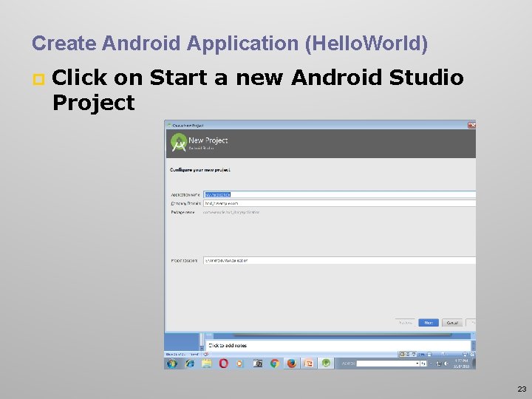Click the Package name value text
Viewport: 532px width, 399px height.
pyautogui.click(x=231, y=212)
